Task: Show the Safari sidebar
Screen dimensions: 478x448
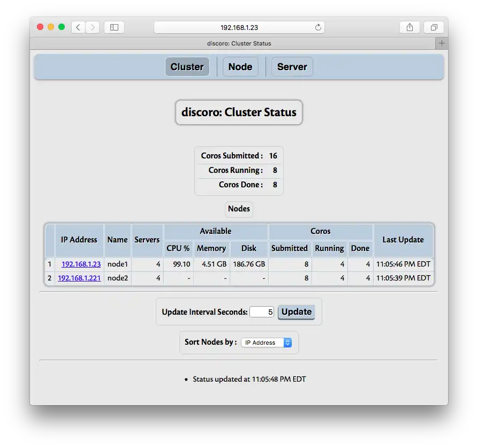Action: (x=115, y=27)
